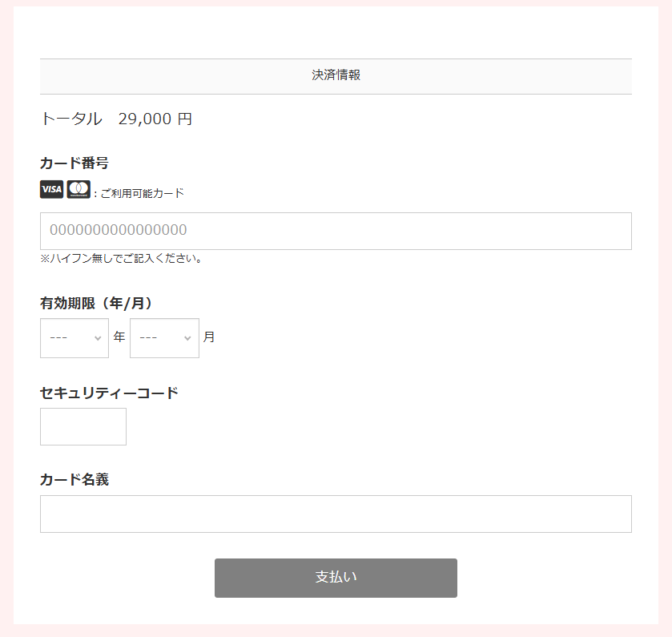Open the expiry year dropdown

click(x=74, y=338)
